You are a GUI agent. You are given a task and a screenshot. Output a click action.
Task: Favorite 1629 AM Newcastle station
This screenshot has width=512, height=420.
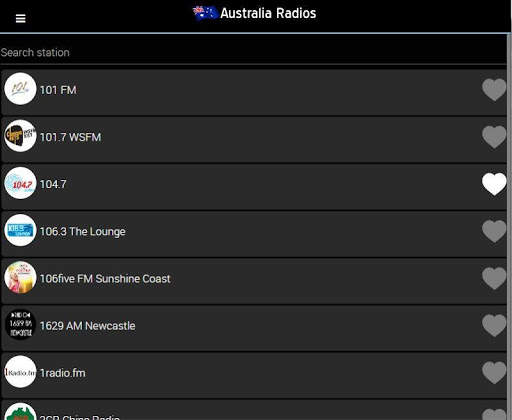coord(494,326)
